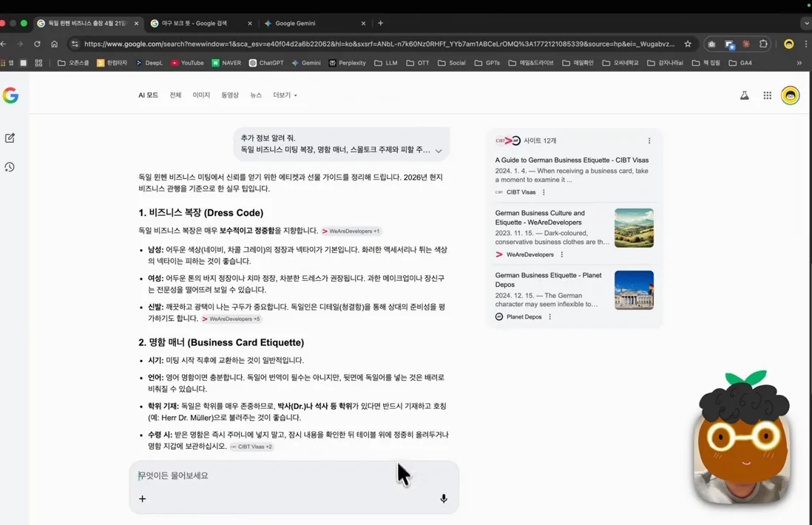Image resolution: width=812 pixels, height=525 pixels.
Task: Open a new browser tab
Action: coord(381,24)
